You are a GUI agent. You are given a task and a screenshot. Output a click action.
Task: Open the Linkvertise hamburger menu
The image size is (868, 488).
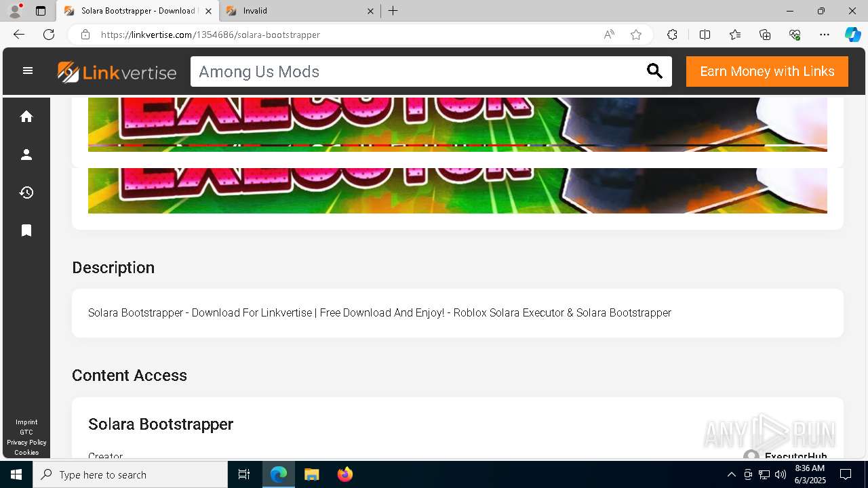(x=28, y=70)
